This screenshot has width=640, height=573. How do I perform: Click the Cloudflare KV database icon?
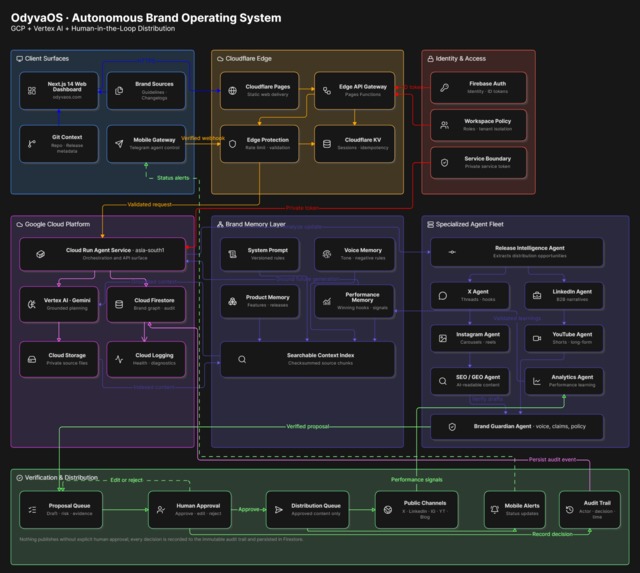pyautogui.click(x=327, y=144)
